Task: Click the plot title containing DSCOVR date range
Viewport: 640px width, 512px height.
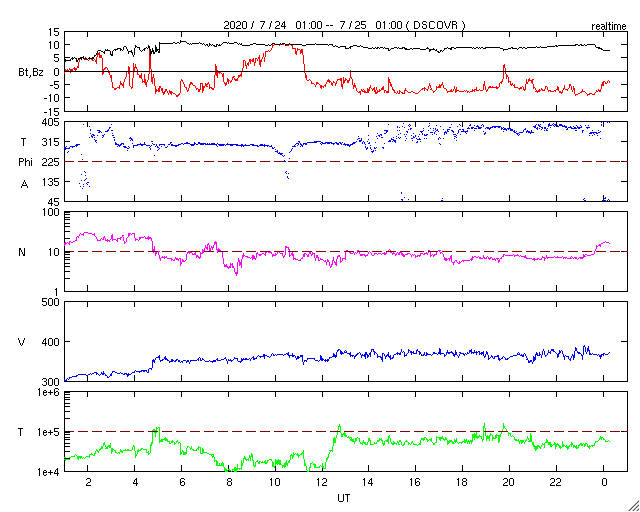Action: (x=344, y=25)
